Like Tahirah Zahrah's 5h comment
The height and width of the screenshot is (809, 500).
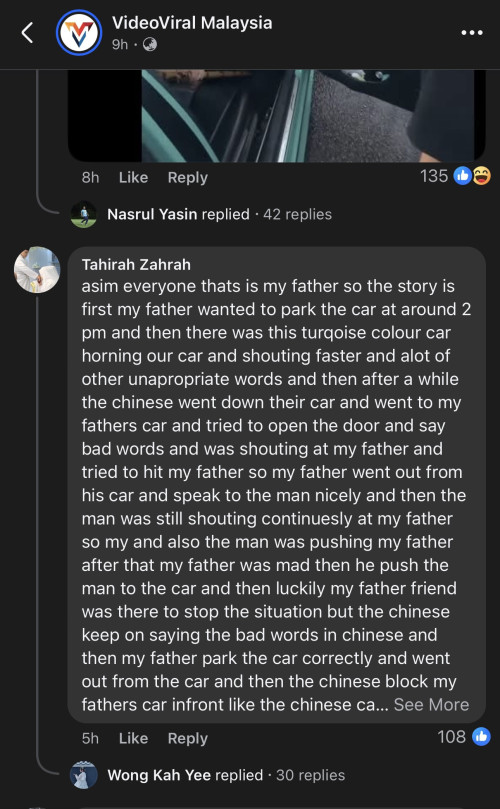(x=133, y=738)
